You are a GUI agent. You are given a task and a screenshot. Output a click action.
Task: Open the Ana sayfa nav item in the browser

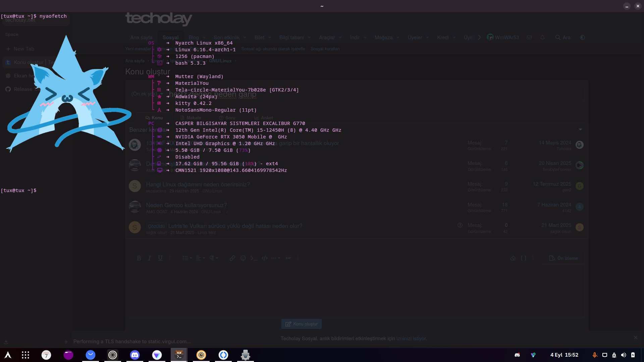point(141,38)
